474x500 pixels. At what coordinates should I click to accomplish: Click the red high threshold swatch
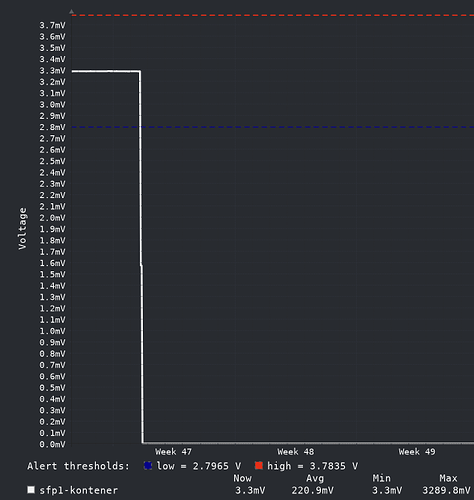259,465
